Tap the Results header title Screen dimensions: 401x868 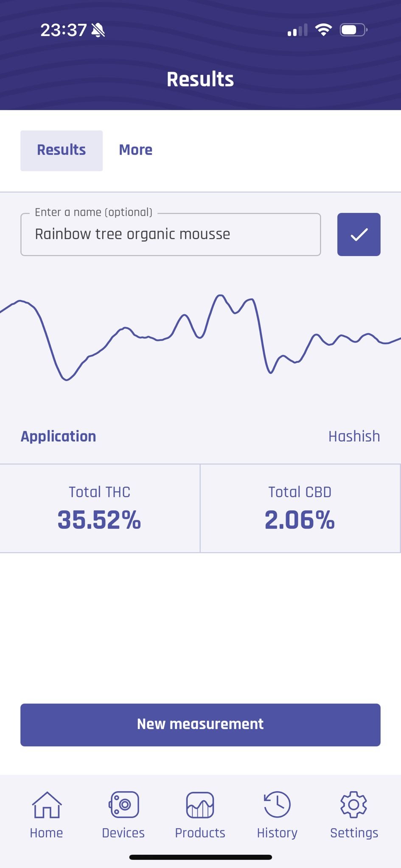click(200, 79)
